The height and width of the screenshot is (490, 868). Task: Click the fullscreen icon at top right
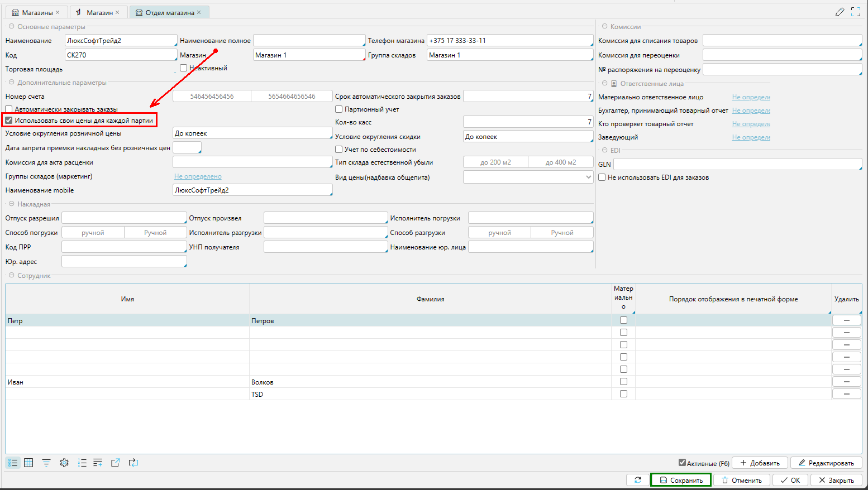855,12
